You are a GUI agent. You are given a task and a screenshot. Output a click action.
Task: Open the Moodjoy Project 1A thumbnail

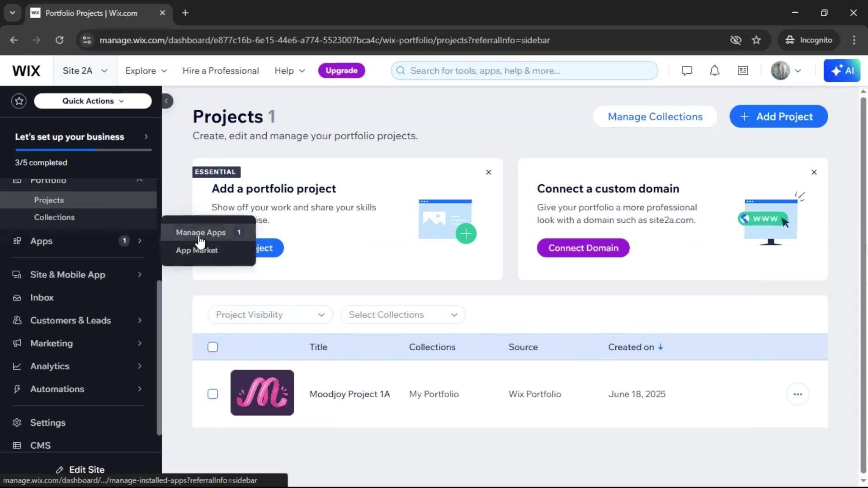262,393
